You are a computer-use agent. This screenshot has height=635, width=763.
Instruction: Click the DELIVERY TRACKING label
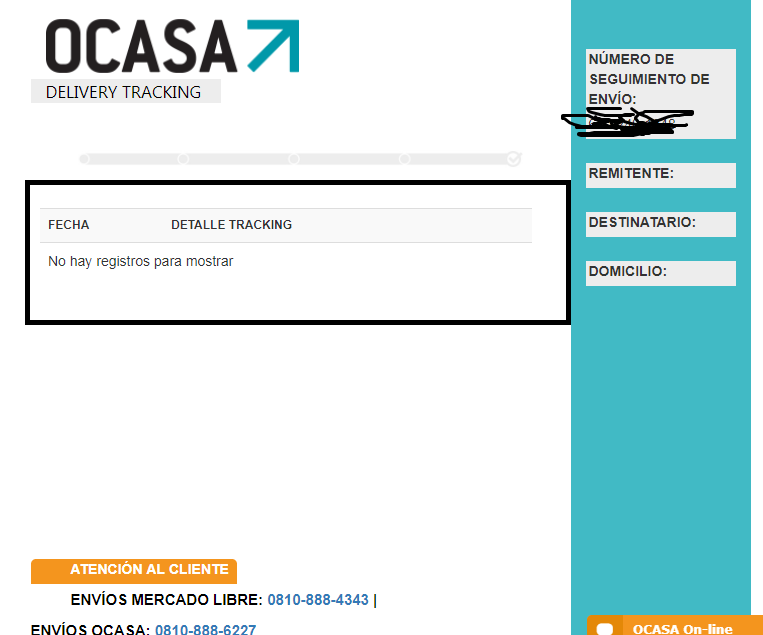point(124,92)
